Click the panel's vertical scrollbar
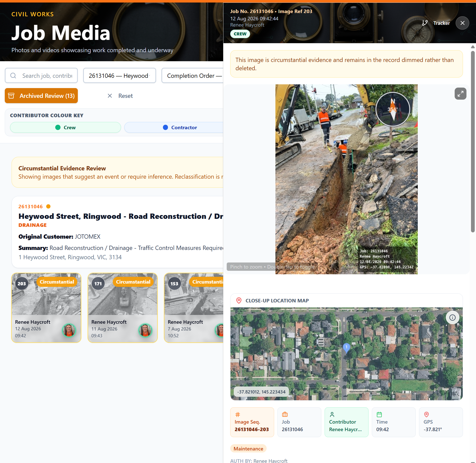Screen dimensions: 476x463 click(x=473, y=142)
